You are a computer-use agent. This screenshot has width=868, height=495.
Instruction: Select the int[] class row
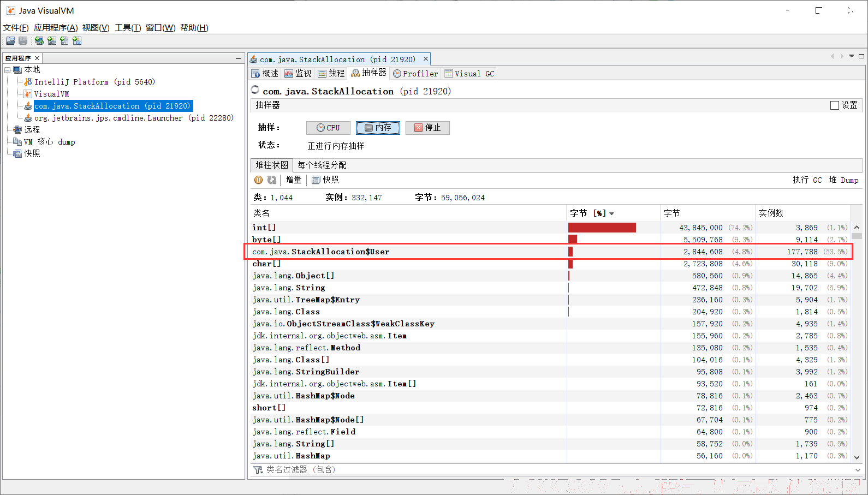pos(550,228)
